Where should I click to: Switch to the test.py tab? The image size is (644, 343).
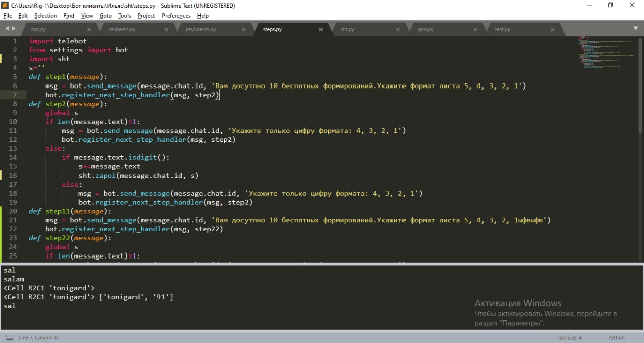[x=502, y=29]
